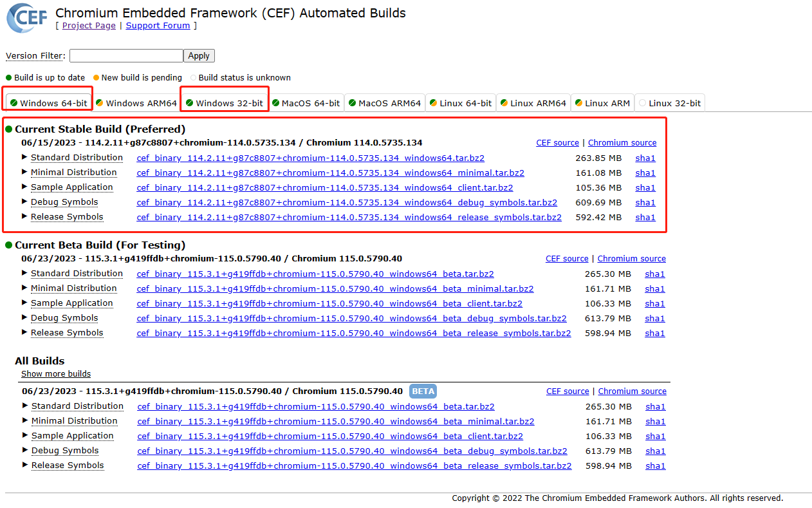The image size is (812, 508).
Task: Download All Builds windows64_beta_minimal.tar.bz2 file
Action: 336,422
